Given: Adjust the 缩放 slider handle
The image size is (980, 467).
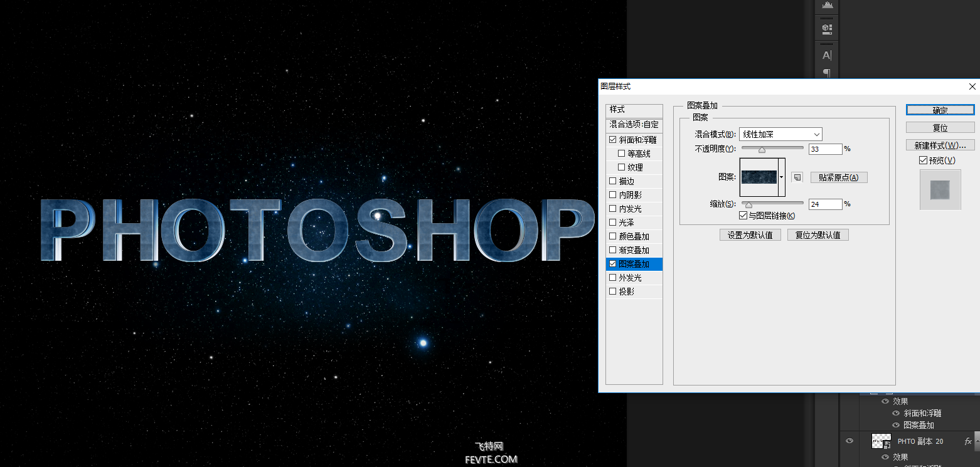Looking at the screenshot, I should point(748,204).
